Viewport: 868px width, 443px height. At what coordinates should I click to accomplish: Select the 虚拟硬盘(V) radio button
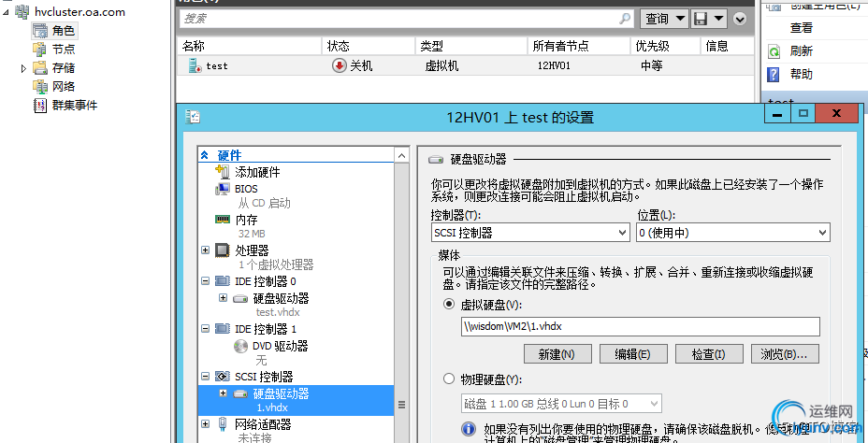(x=450, y=305)
